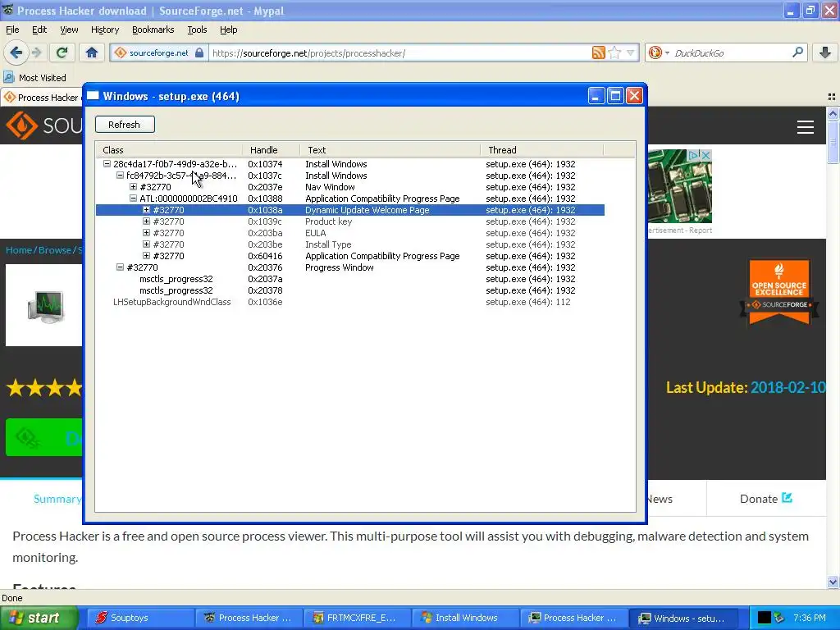
Task: Open the downloads arrow icon
Action: (825, 52)
